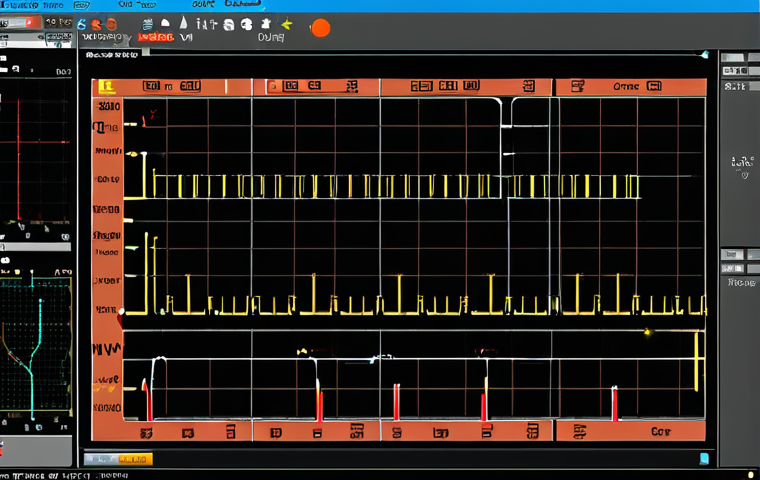The image size is (760, 480).
Task: Select the yellow channel 1 badge
Action: point(107,87)
